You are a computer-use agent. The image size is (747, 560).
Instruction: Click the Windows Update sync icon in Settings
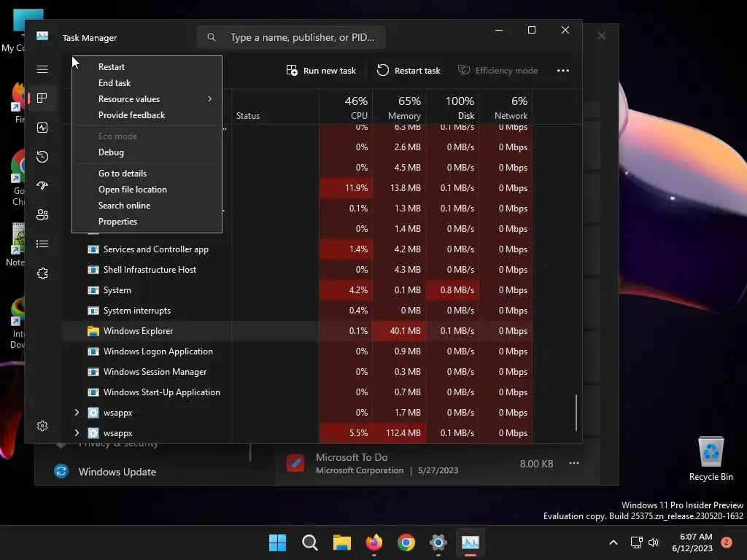[x=61, y=472]
